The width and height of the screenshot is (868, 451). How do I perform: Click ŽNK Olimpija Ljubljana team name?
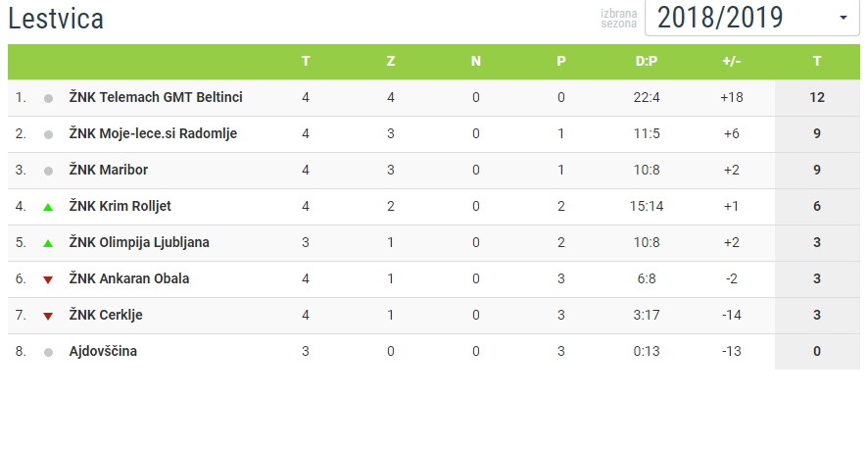click(139, 242)
